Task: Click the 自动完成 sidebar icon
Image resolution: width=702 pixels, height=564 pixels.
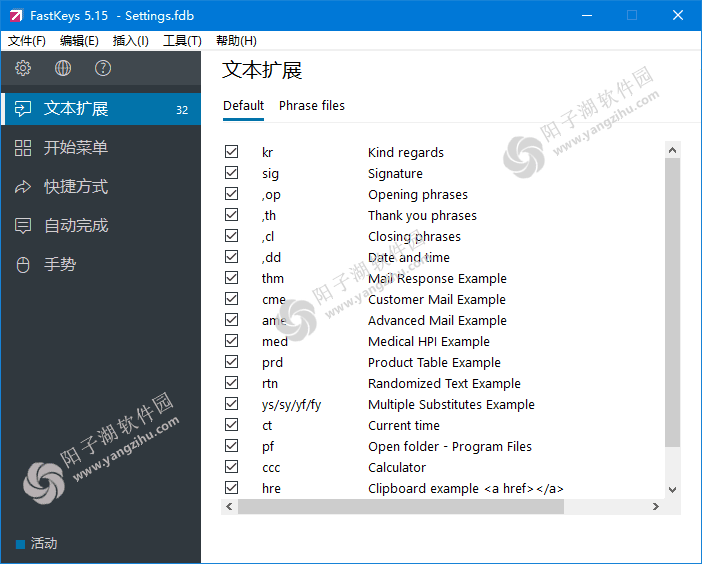Action: [23, 226]
